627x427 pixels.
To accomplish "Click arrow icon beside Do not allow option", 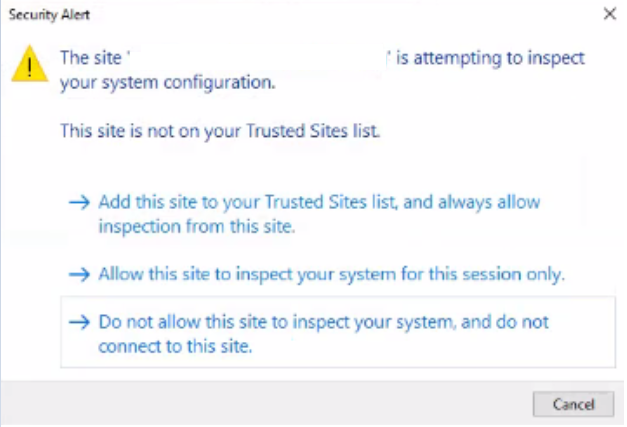I will coord(80,323).
